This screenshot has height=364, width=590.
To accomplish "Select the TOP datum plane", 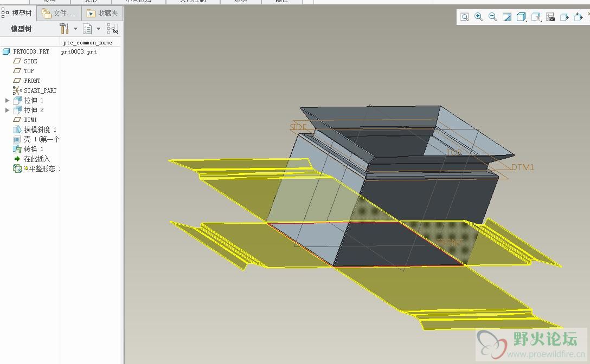I will point(29,71).
